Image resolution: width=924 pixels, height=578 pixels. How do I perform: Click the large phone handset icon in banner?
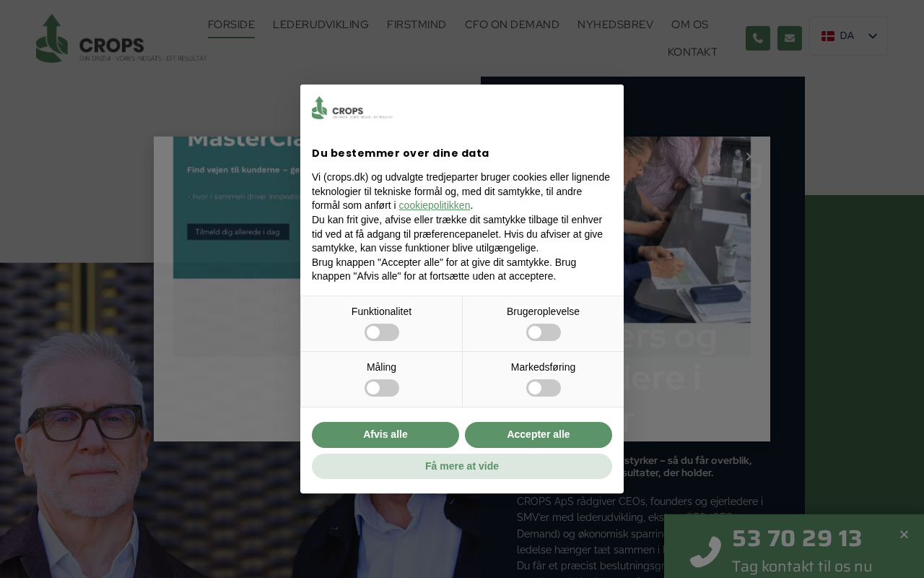point(705,552)
